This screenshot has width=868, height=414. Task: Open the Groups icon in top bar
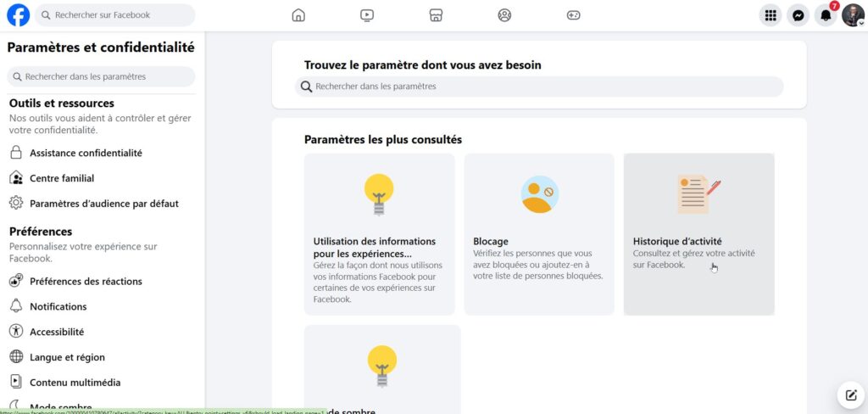(504, 15)
